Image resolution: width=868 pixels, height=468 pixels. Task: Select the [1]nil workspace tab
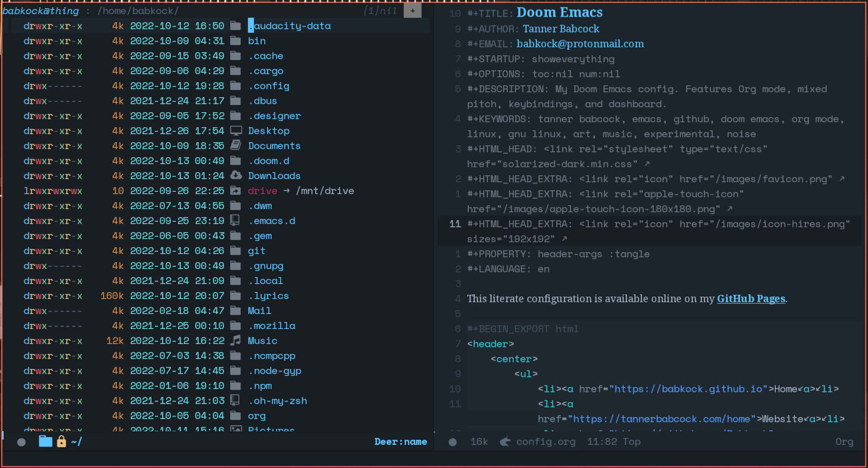[x=380, y=11]
